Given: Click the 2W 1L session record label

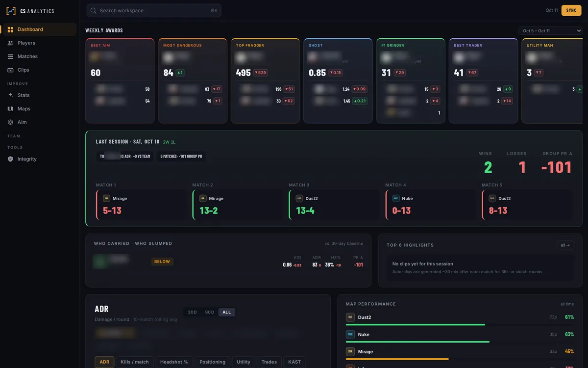Looking at the screenshot, I should click(169, 142).
